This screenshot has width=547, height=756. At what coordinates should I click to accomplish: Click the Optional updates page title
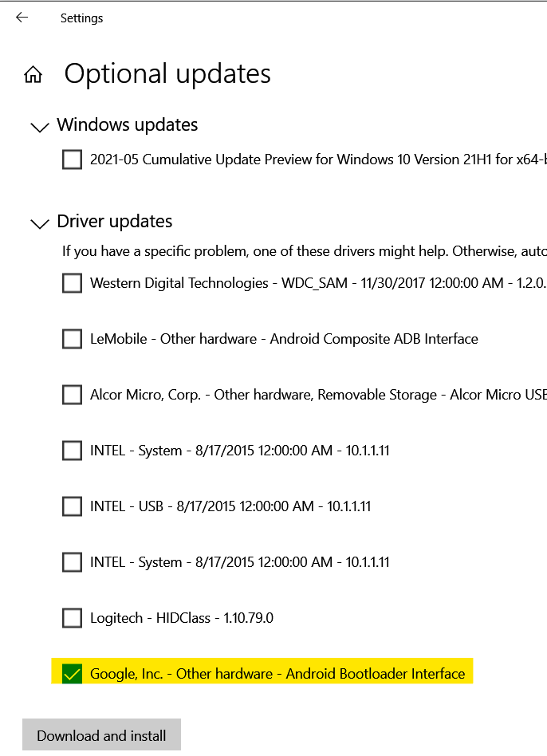click(167, 74)
